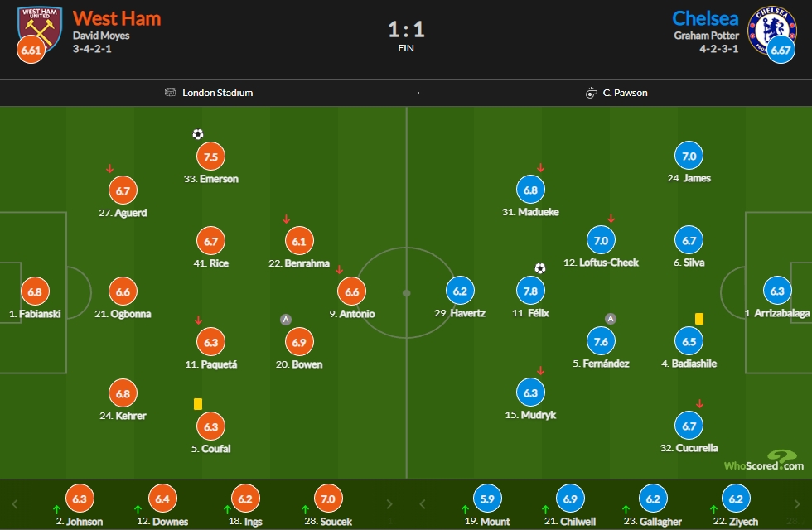
Task: Expand West Ham substitutes with right chevron
Action: click(x=389, y=504)
